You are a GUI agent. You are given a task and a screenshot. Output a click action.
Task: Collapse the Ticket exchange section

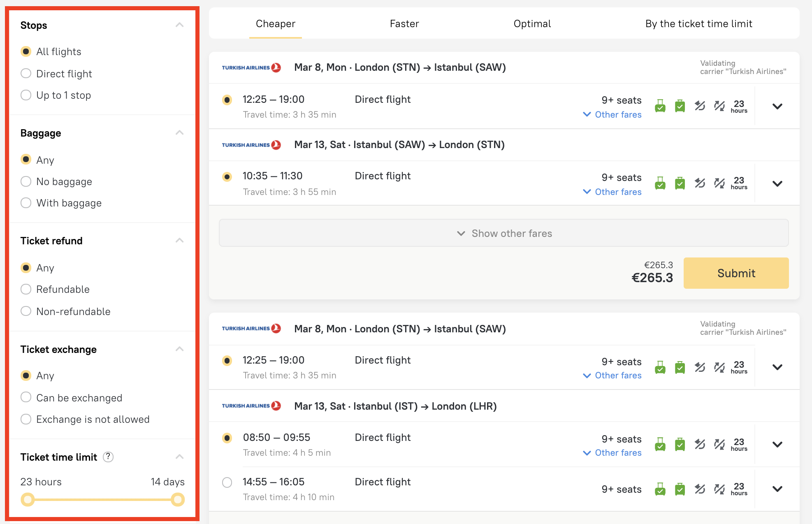pyautogui.click(x=179, y=349)
